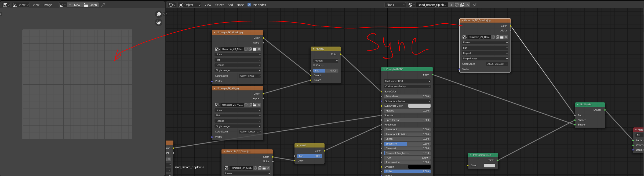Open the image editor type selector icon
Viewport: 644px width, 176px height.
coord(6,5)
